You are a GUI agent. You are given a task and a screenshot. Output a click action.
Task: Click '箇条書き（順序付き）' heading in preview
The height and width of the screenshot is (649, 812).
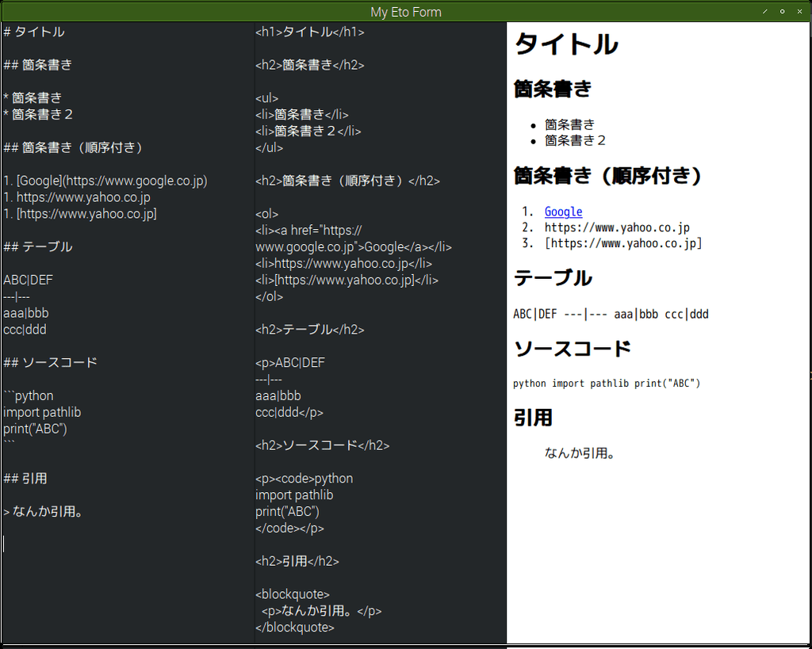607,176
